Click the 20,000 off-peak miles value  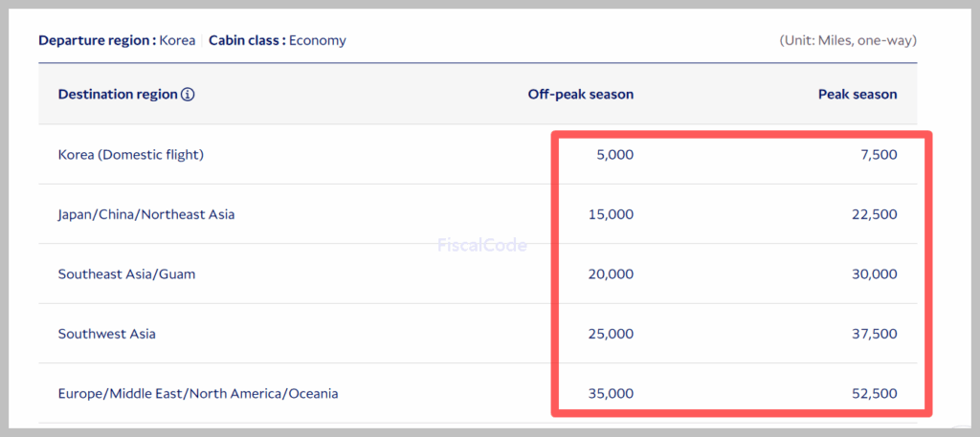610,274
